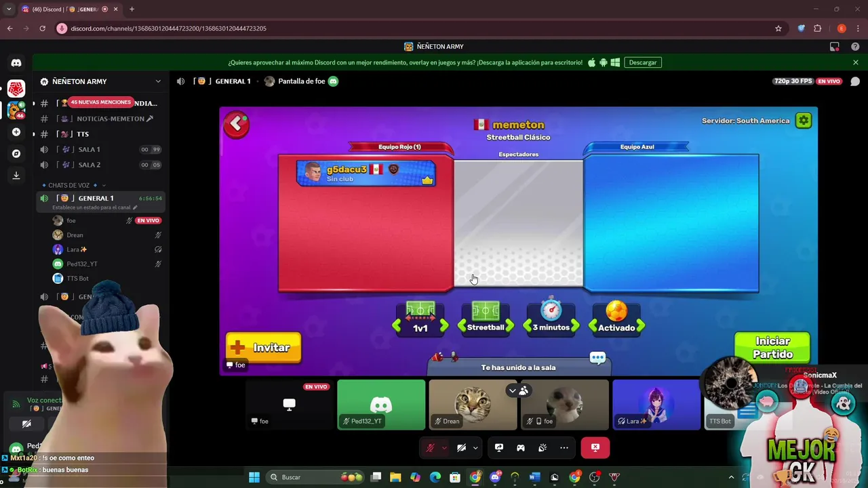Go back with the red arrow game button
The height and width of the screenshot is (488, 868).
237,124
